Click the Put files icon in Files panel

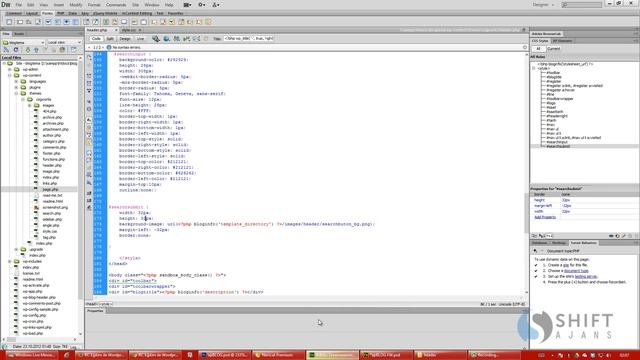(36, 50)
